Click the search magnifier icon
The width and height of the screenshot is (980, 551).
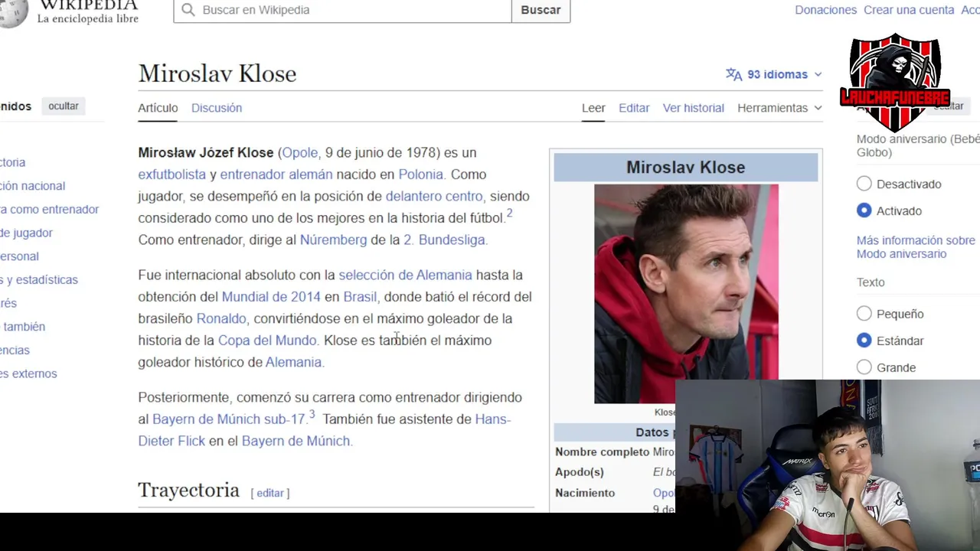click(188, 10)
